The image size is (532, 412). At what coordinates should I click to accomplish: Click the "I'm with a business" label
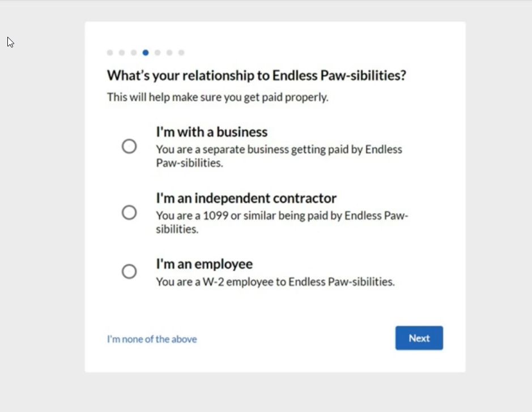(211, 132)
